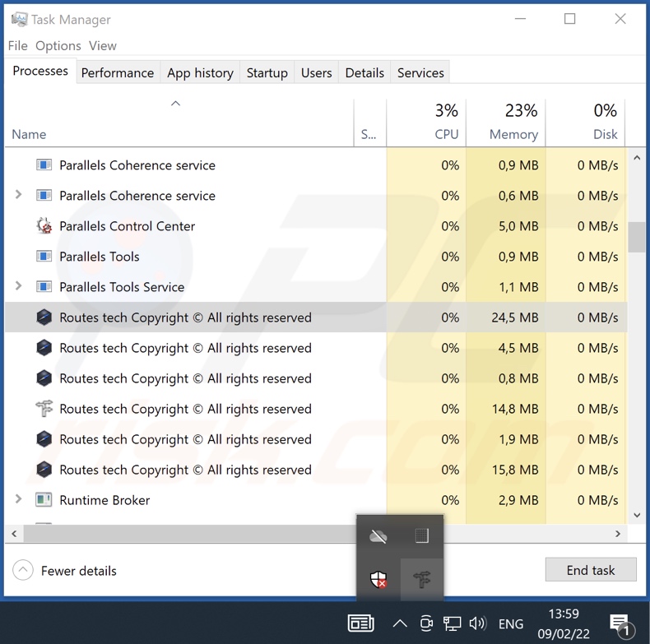Expand second Parallels Coherence service row

(x=18, y=194)
